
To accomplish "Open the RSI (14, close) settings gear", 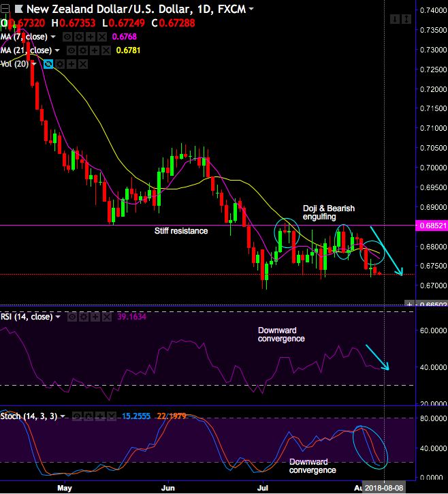I will pos(84,317).
